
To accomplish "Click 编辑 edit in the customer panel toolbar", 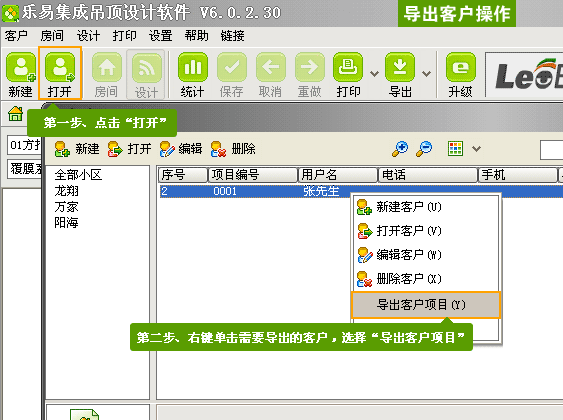I will pos(181,149).
